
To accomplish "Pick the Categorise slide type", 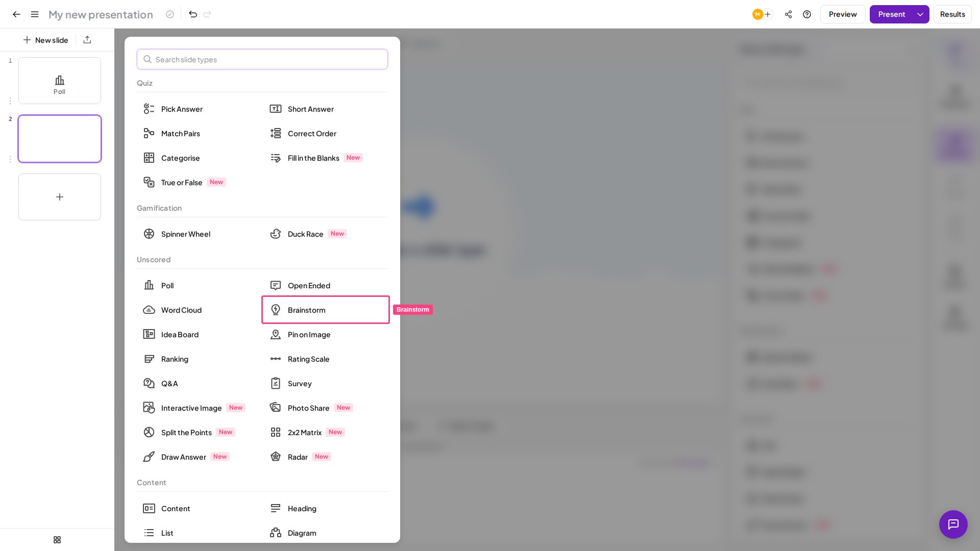I will (199, 158).
